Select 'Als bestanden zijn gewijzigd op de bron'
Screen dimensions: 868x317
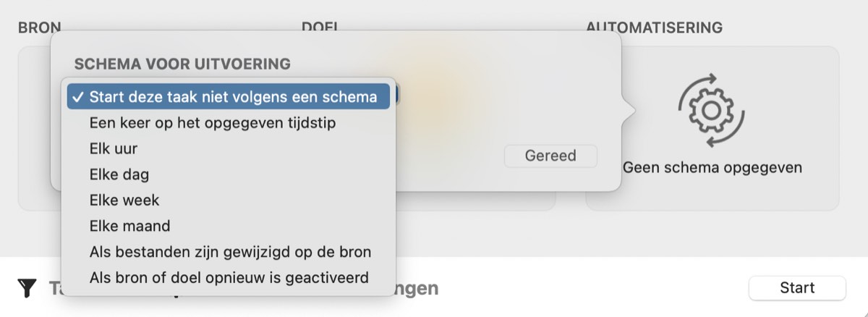point(229,252)
